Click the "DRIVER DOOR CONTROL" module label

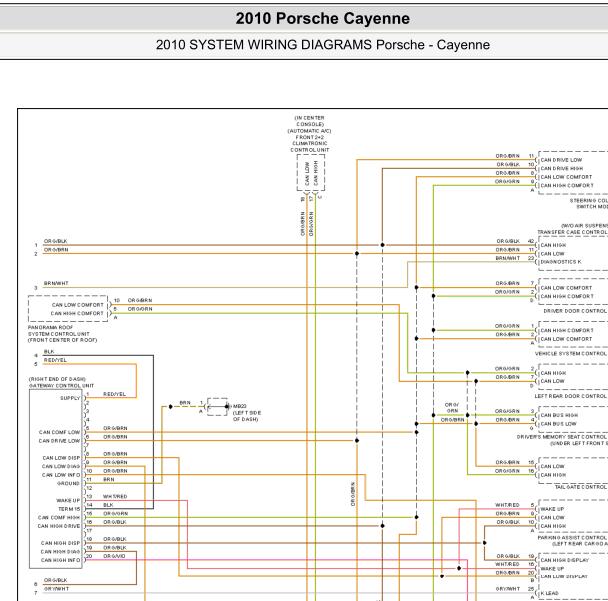(575, 311)
